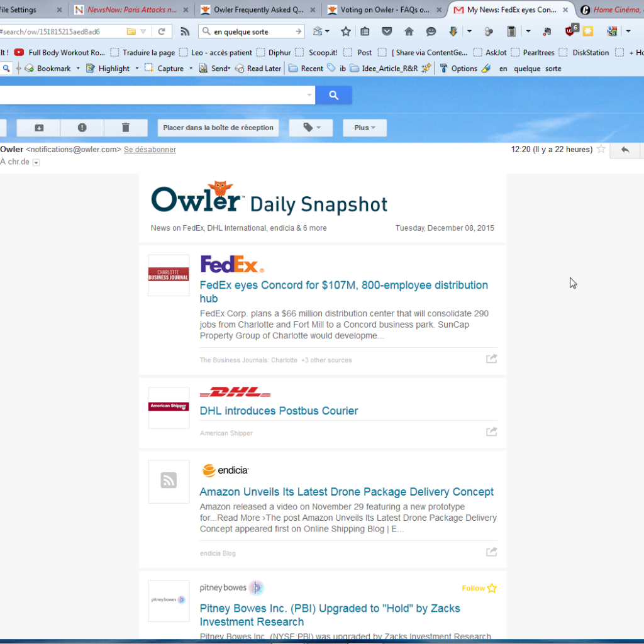Screen dimensions: 644x644
Task: Open the Options toolbar button
Action: point(458,69)
